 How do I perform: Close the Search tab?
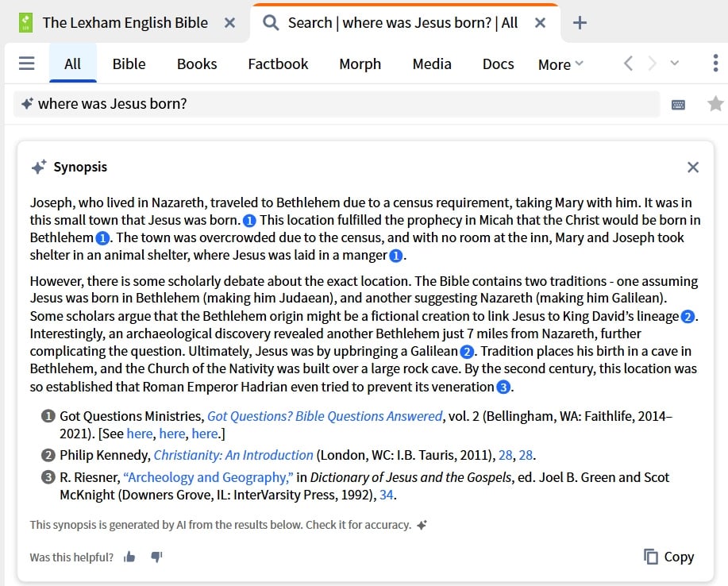tap(540, 23)
